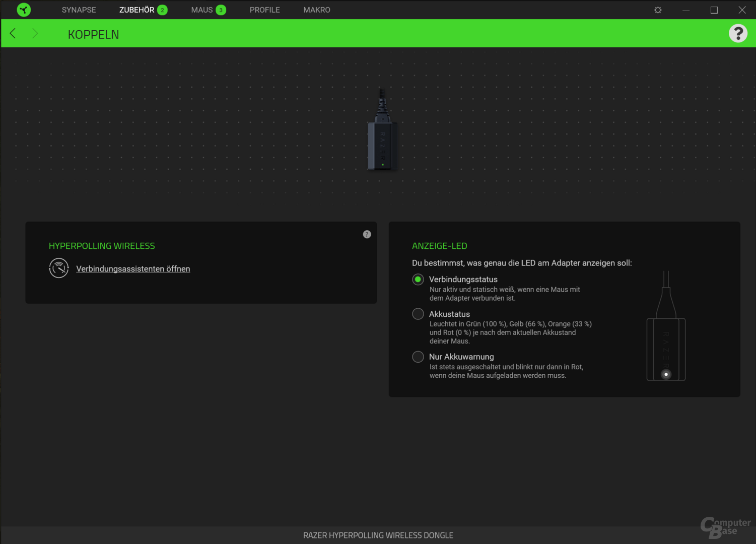Click the ANZEIGE-LED heading
Image resolution: width=756 pixels, height=544 pixels.
click(439, 246)
